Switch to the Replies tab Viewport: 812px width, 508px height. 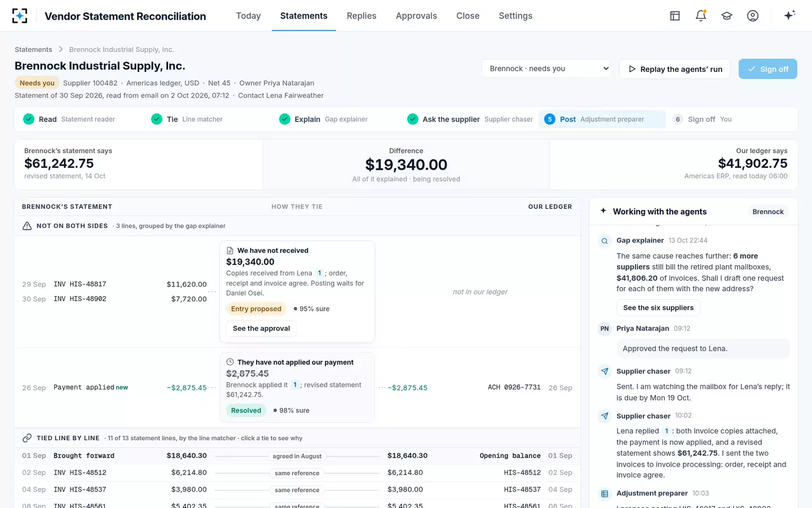tap(361, 16)
